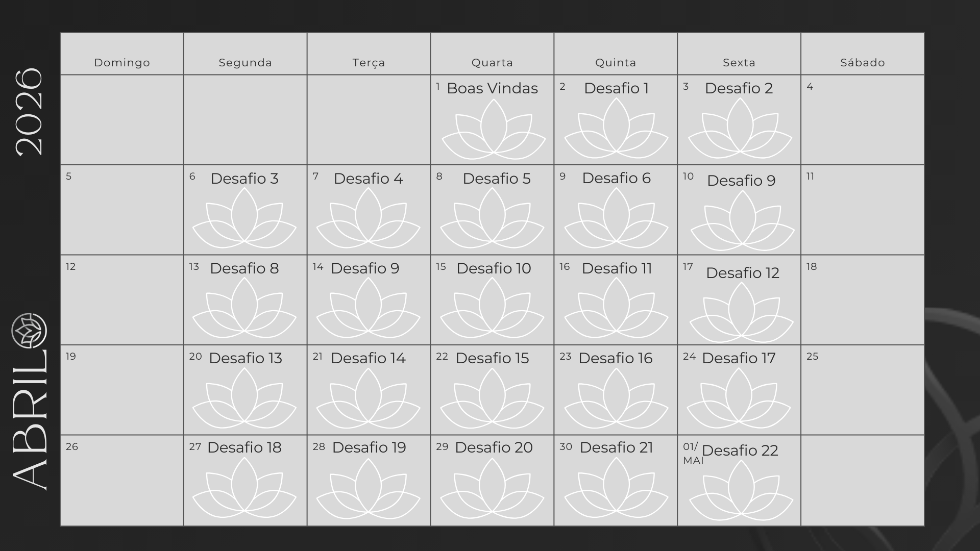Select the 2026 year label
Image resolution: width=980 pixels, height=551 pixels.
(x=29, y=112)
